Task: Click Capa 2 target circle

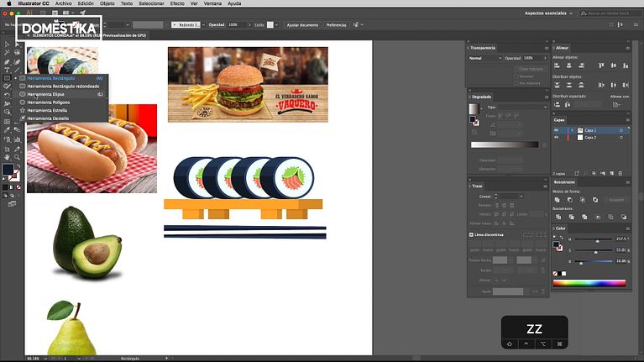Action: click(x=621, y=137)
